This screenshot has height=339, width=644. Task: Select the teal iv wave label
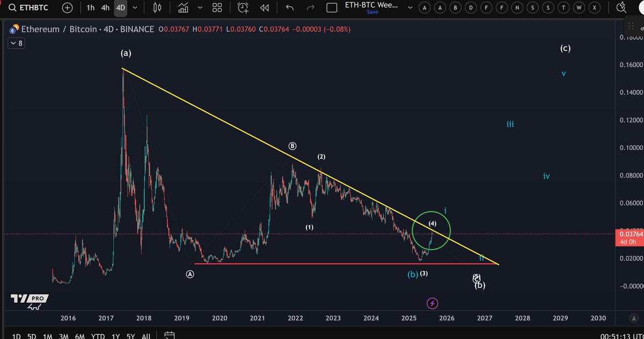[x=546, y=175]
